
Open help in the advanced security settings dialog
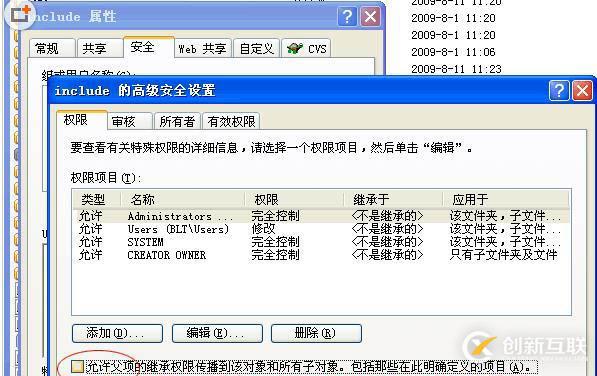point(559,91)
